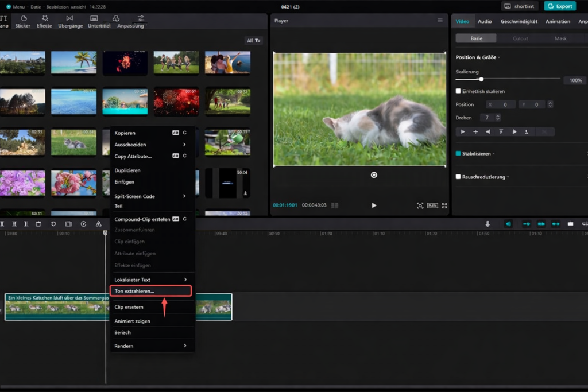
Task: Open the filter icon next to All
Action: point(258,41)
